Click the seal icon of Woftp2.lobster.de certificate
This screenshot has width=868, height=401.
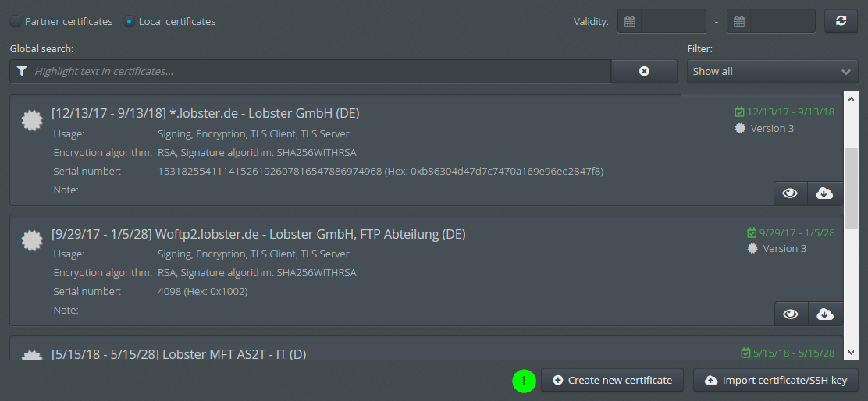pos(32,240)
